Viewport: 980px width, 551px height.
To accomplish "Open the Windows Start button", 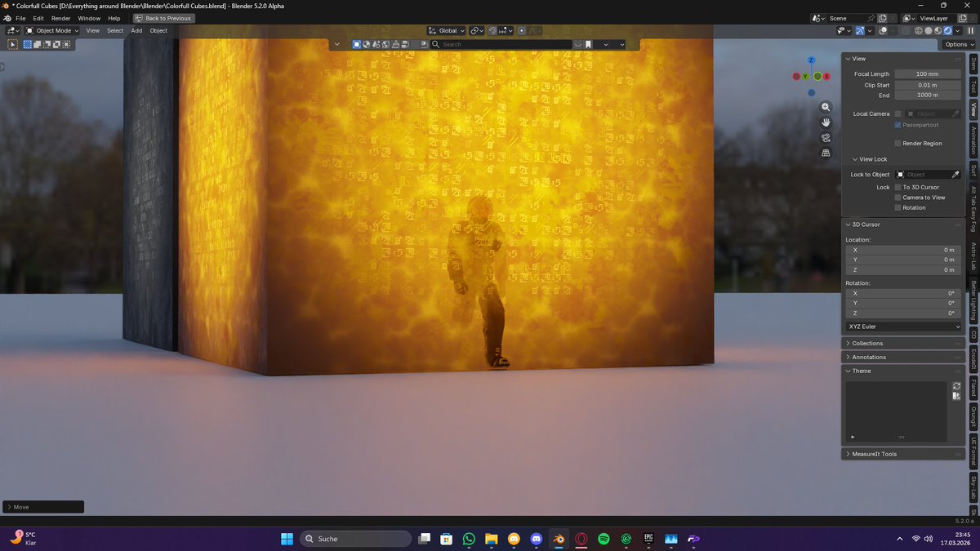I will (x=287, y=539).
